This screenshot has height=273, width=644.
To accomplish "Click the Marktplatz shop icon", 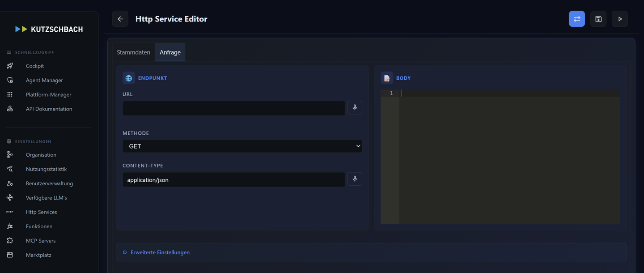I will tap(10, 255).
